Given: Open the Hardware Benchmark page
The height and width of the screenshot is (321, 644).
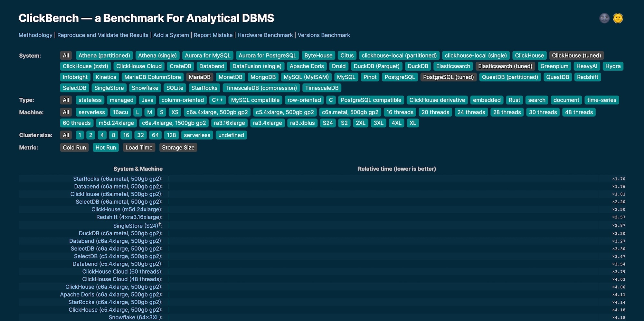Looking at the screenshot, I should pos(265,35).
